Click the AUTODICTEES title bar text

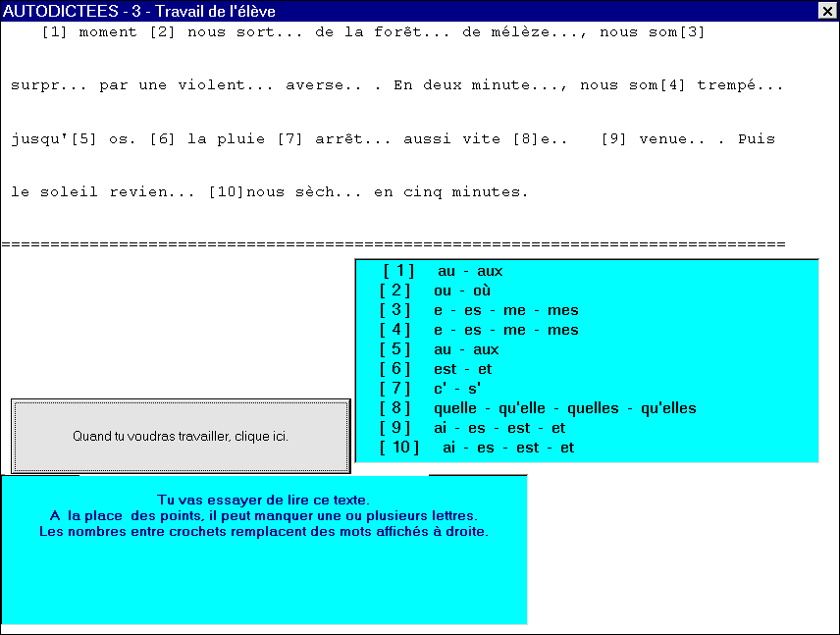[139, 11]
